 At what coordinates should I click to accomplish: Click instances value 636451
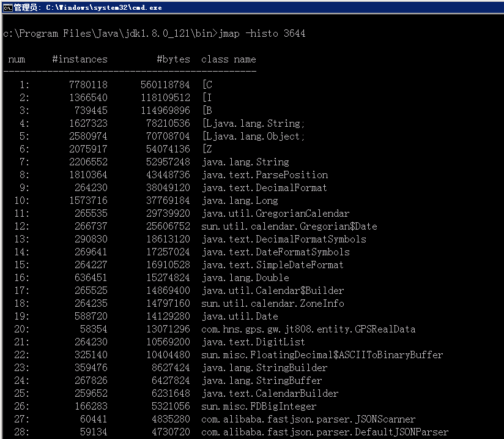91,278
